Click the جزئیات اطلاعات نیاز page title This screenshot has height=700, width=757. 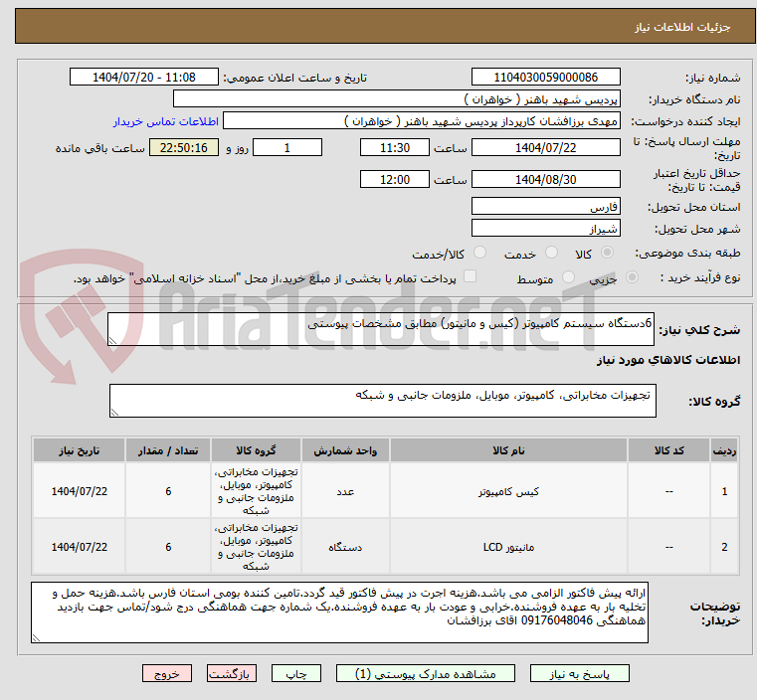click(x=682, y=27)
